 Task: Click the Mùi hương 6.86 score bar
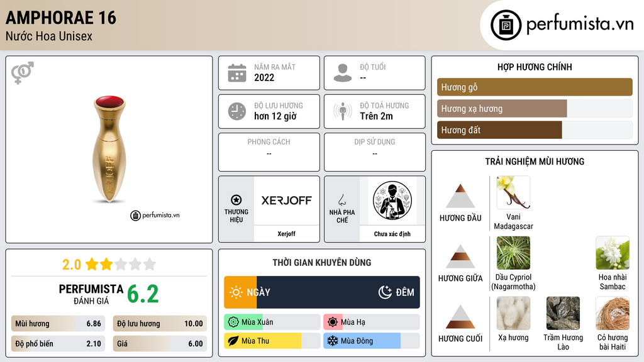click(58, 324)
